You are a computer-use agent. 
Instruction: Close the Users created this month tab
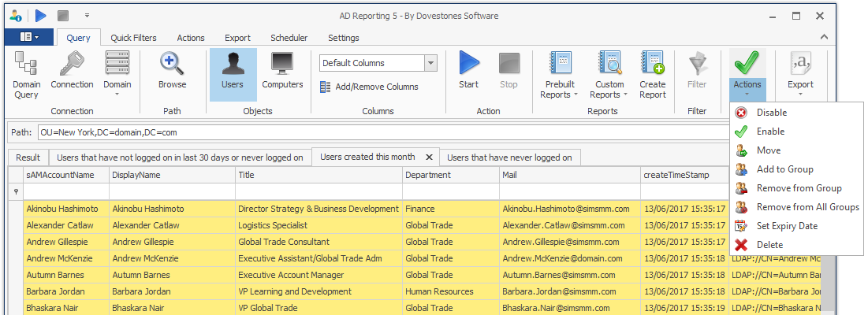point(429,157)
